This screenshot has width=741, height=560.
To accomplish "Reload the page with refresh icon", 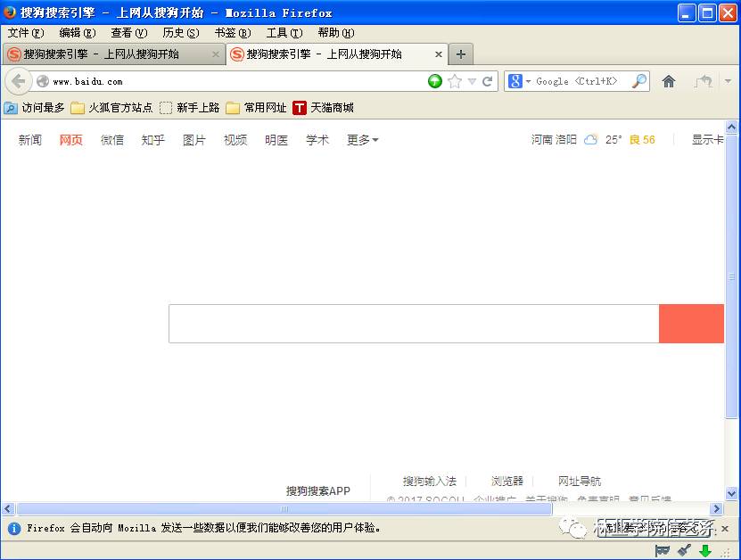I will coord(487,81).
